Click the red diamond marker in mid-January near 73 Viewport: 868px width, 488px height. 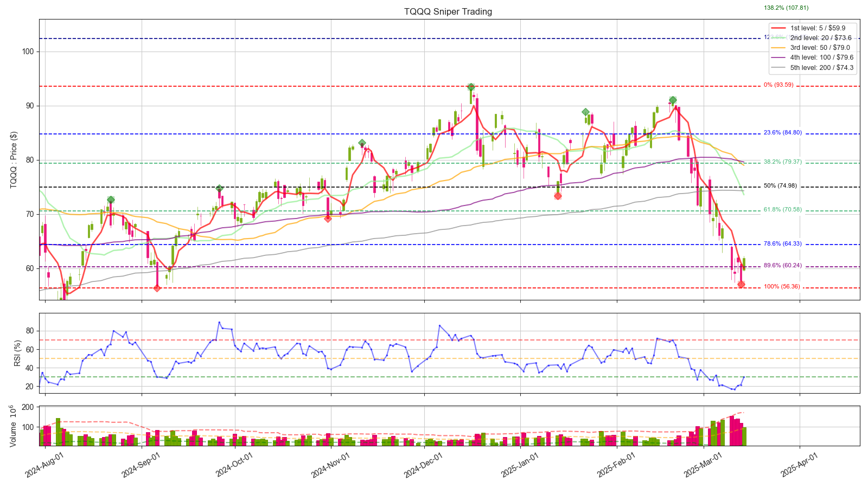click(558, 196)
